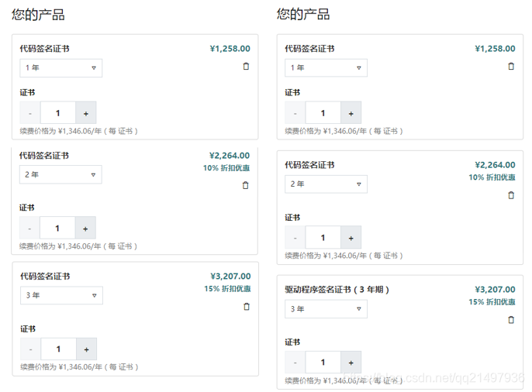Viewport: 532px width, 392px height.
Task: Open the 1年 term dropdown in the left list
Action: coord(60,68)
